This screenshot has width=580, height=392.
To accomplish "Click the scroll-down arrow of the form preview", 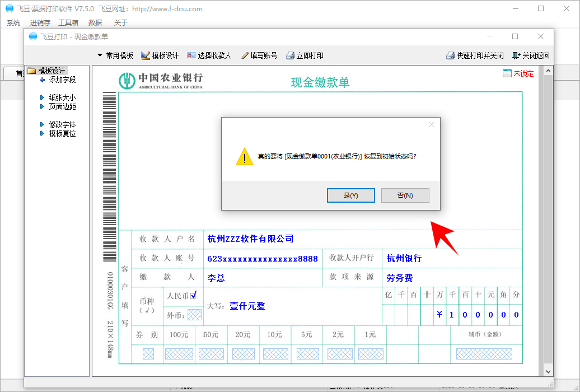I will (548, 372).
